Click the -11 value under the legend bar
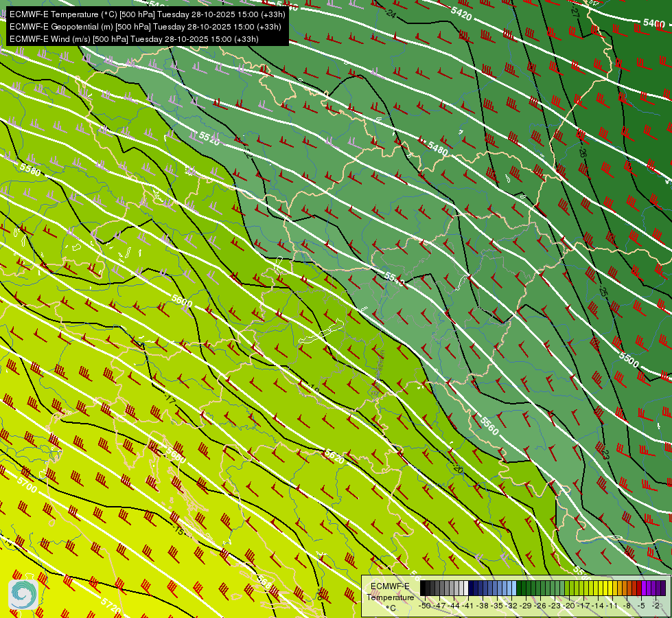Image resolution: width=672 pixels, height=618 pixels. click(x=612, y=606)
